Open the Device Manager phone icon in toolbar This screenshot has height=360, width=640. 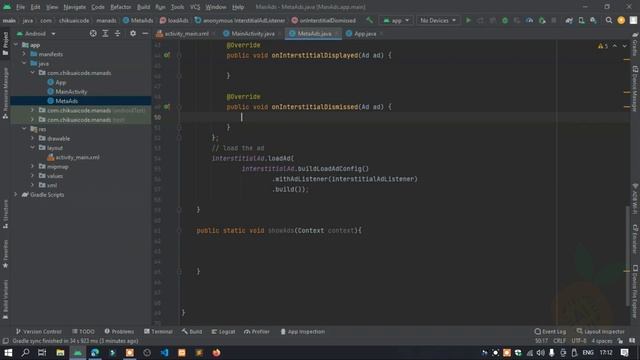pyautogui.click(x=581, y=20)
